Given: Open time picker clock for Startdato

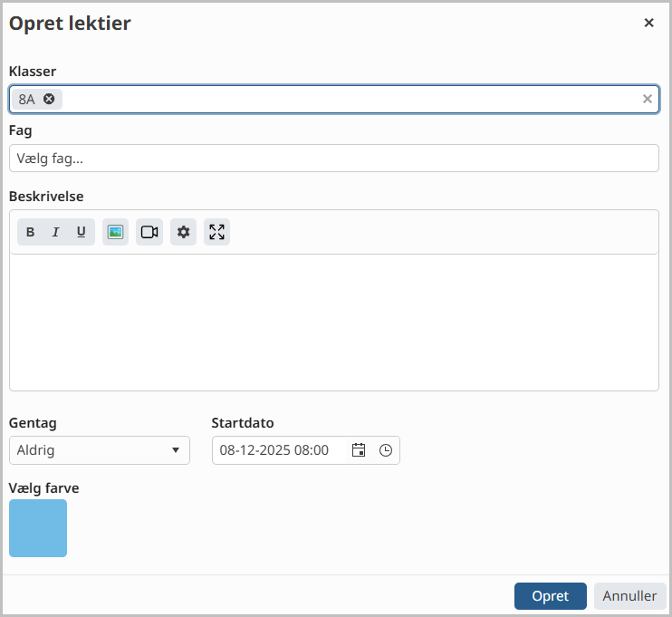Looking at the screenshot, I should 386,450.
